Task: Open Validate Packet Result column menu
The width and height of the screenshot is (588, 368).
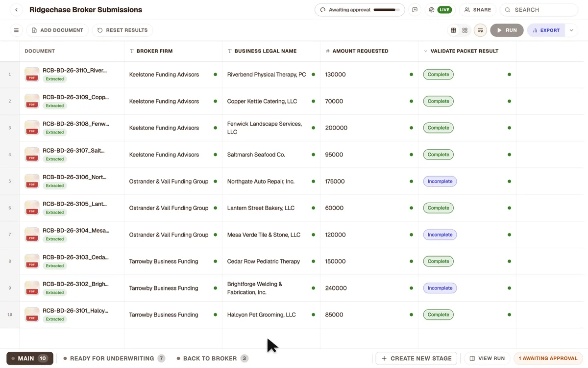Action: (x=425, y=51)
